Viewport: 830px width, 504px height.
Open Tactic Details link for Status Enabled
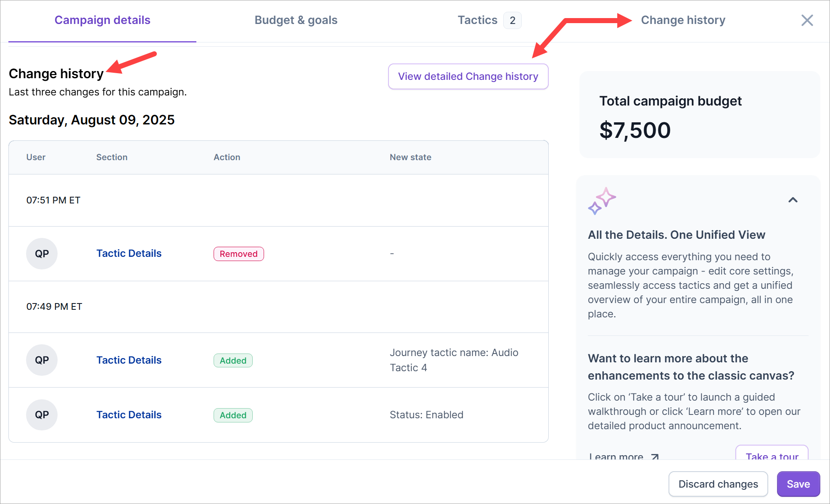[129, 415]
